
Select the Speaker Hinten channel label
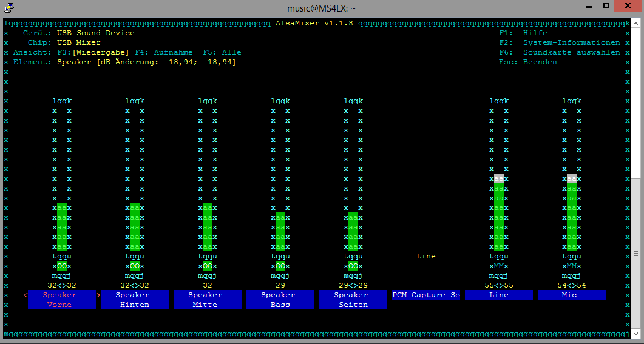point(135,300)
